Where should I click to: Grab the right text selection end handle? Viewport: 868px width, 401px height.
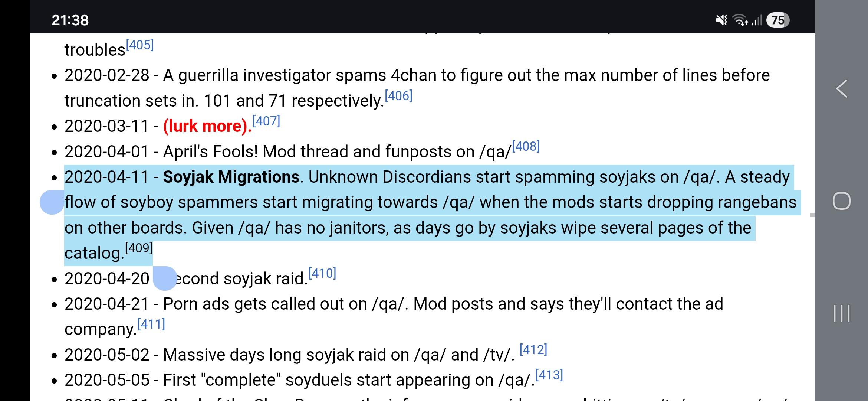(x=164, y=278)
